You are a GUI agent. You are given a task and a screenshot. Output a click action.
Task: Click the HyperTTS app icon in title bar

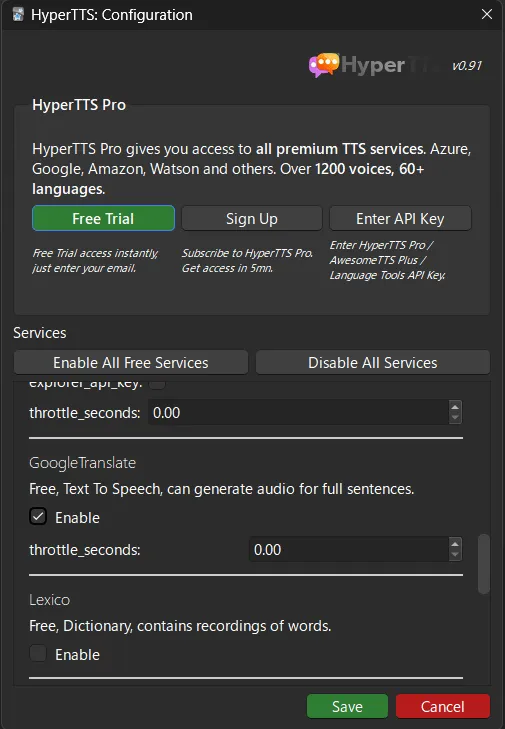tap(18, 14)
